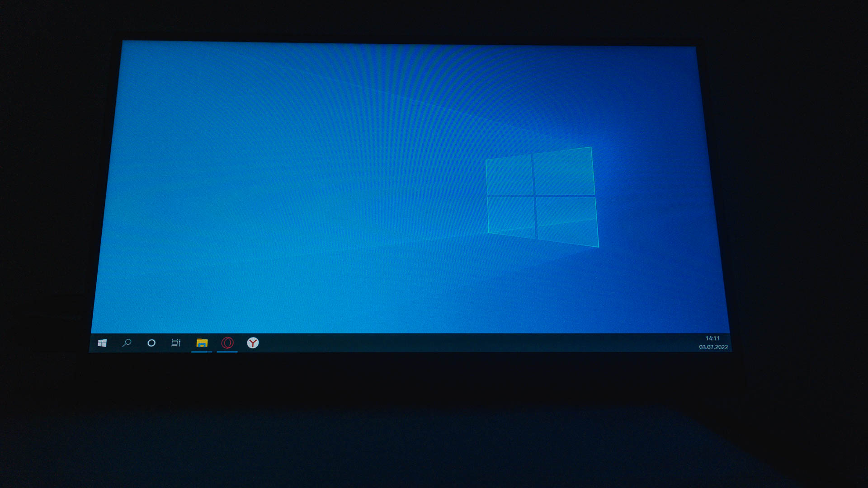Click the wallpaper Windows logo's bottom-right pane

(567, 221)
